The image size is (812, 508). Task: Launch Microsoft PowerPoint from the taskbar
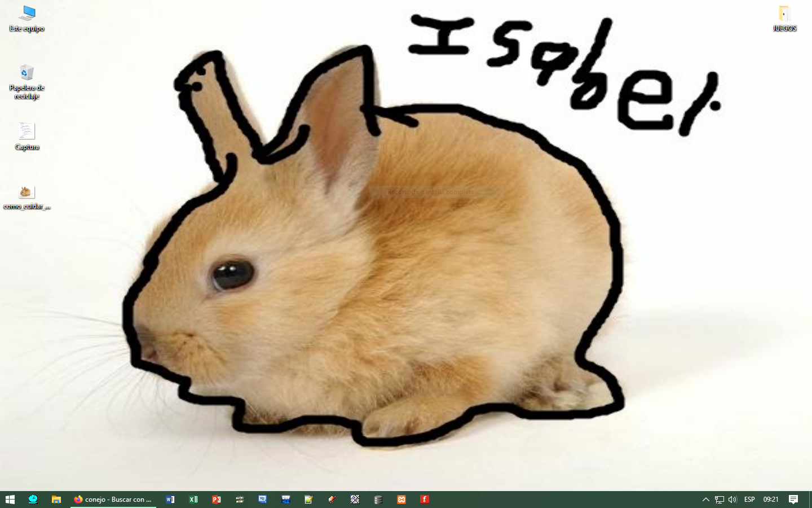point(217,500)
